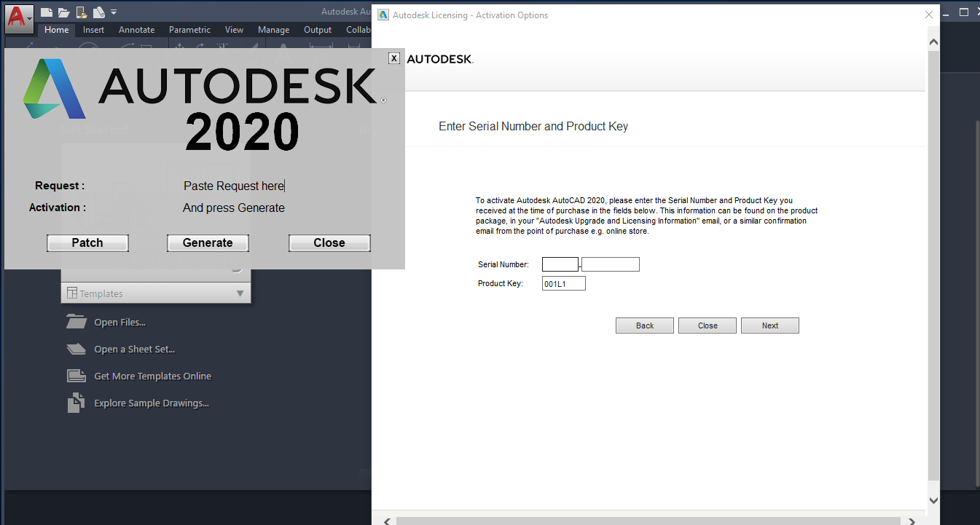This screenshot has height=525, width=980.
Task: Click the Open folder icon in Quick Access
Action: click(63, 12)
